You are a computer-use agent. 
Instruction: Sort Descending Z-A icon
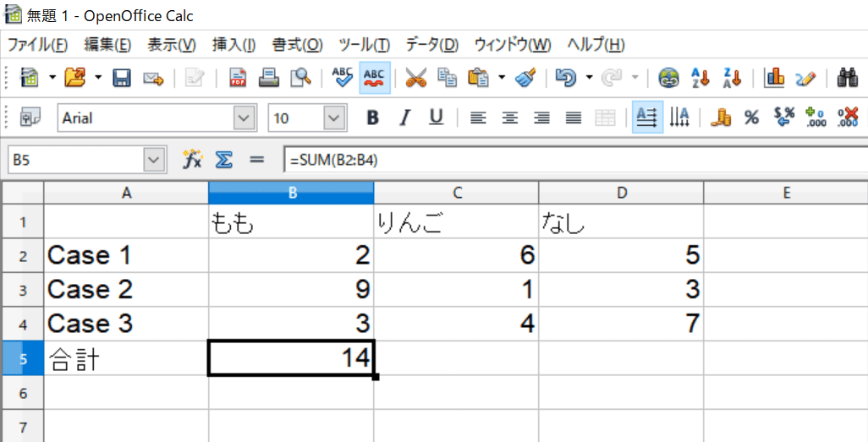click(731, 78)
